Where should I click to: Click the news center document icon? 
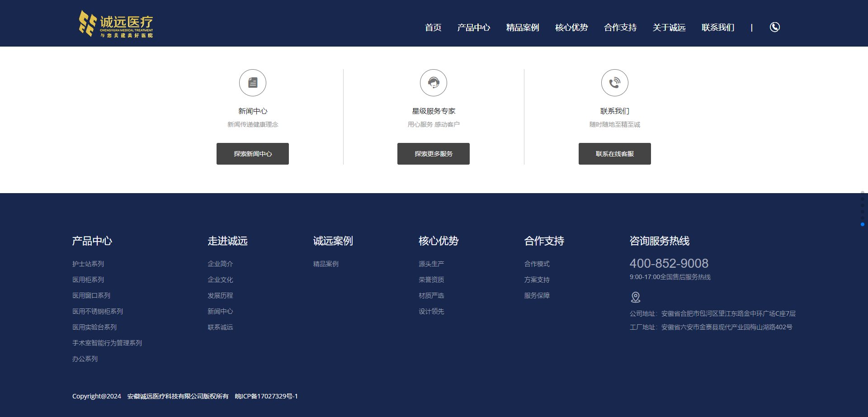pos(253,83)
